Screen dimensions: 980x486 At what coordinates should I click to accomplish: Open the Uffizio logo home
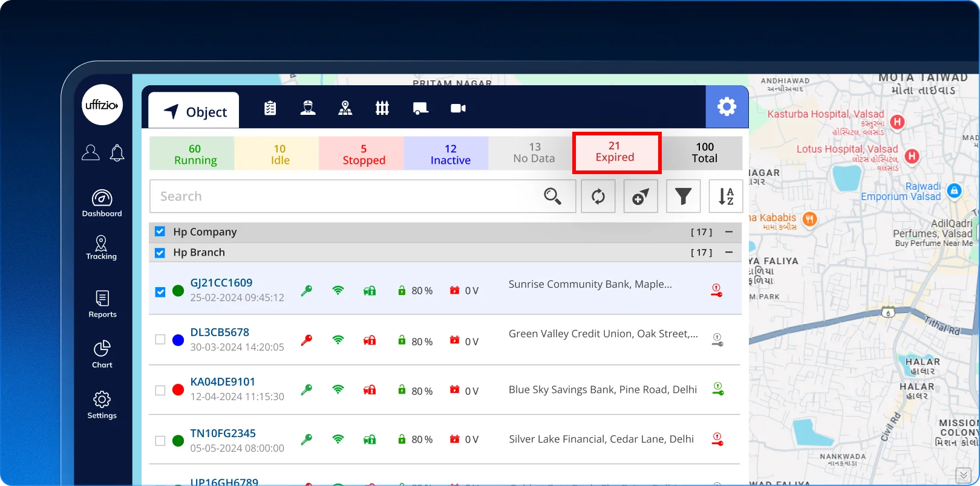(102, 105)
